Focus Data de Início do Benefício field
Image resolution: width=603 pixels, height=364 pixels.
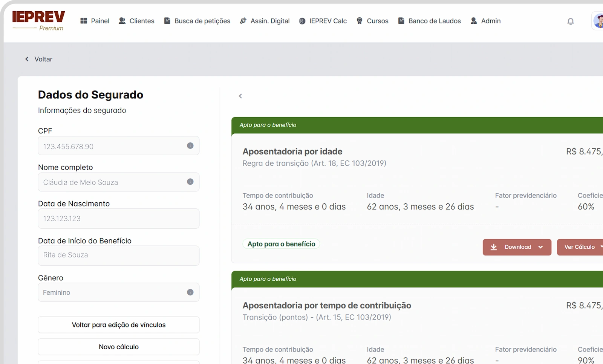[119, 255]
